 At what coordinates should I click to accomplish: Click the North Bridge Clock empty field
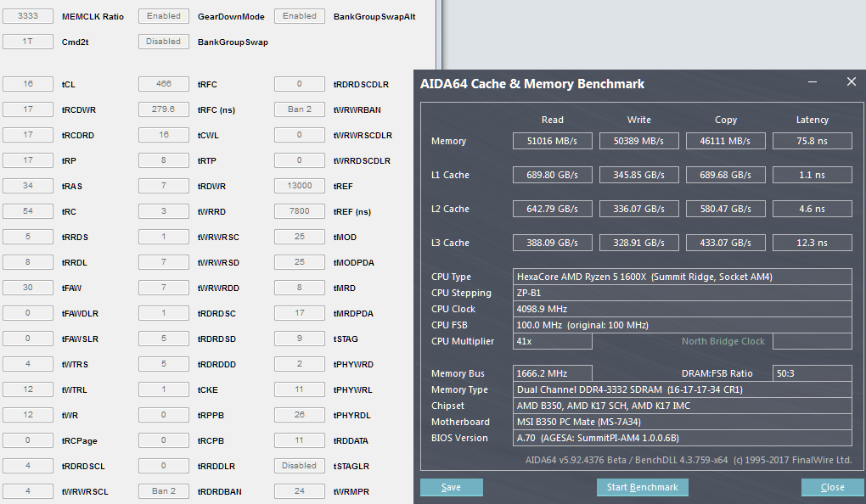click(x=813, y=341)
